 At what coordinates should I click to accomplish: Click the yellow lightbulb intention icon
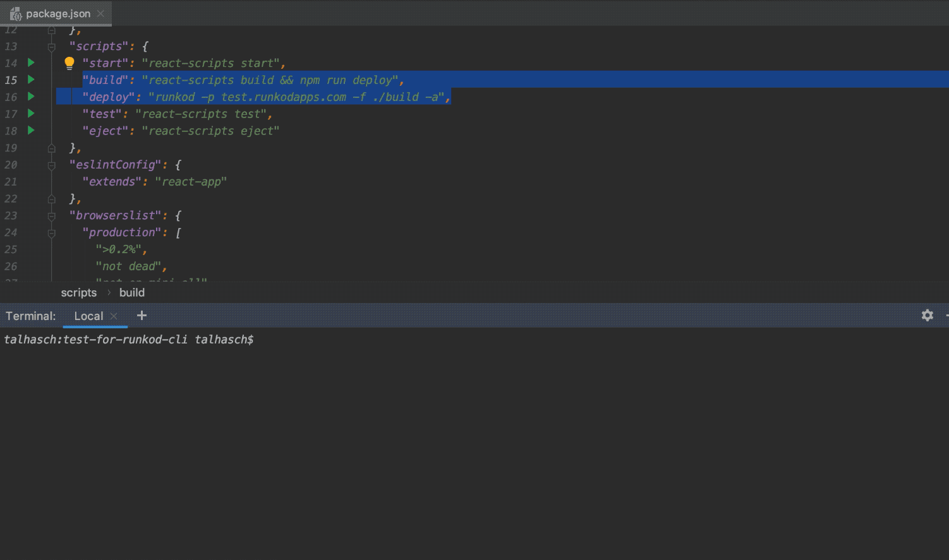point(70,63)
